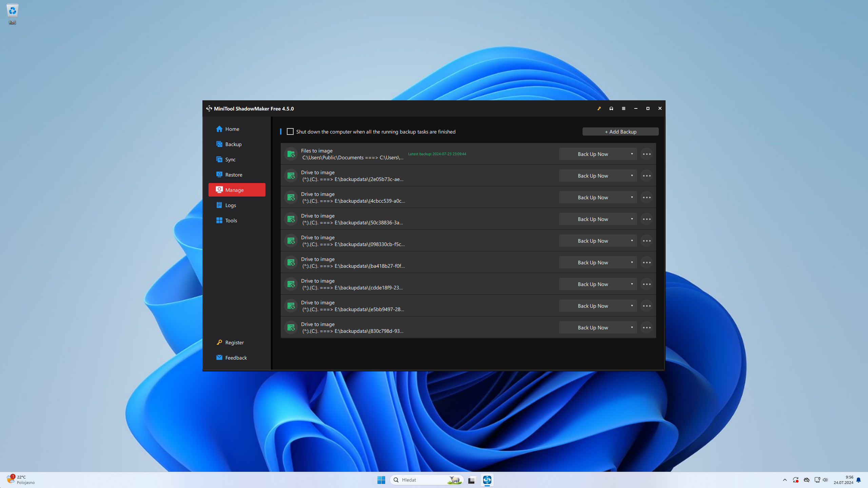Expand Back Up Now dropdown for ba418b27 task
This screenshot has height=488, width=868.
coord(632,263)
